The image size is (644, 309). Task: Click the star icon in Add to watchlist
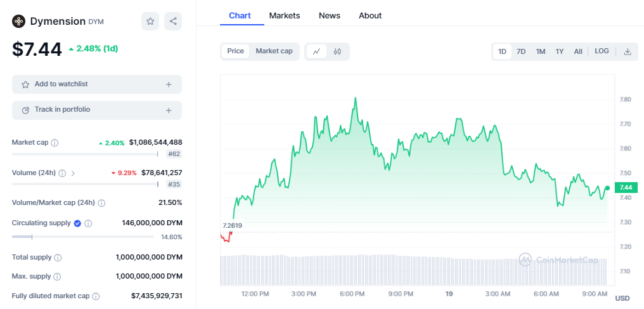click(25, 84)
